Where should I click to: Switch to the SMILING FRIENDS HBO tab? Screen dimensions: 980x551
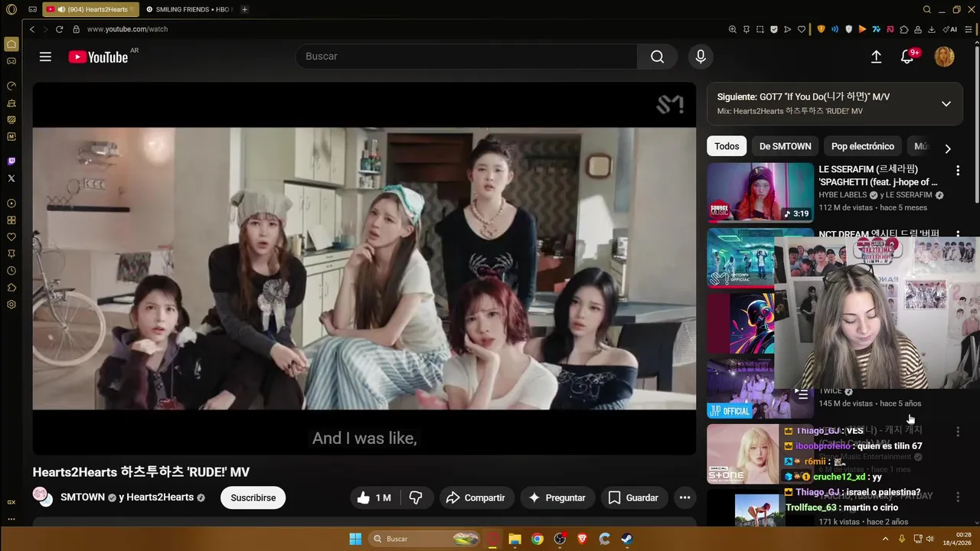[x=188, y=9]
